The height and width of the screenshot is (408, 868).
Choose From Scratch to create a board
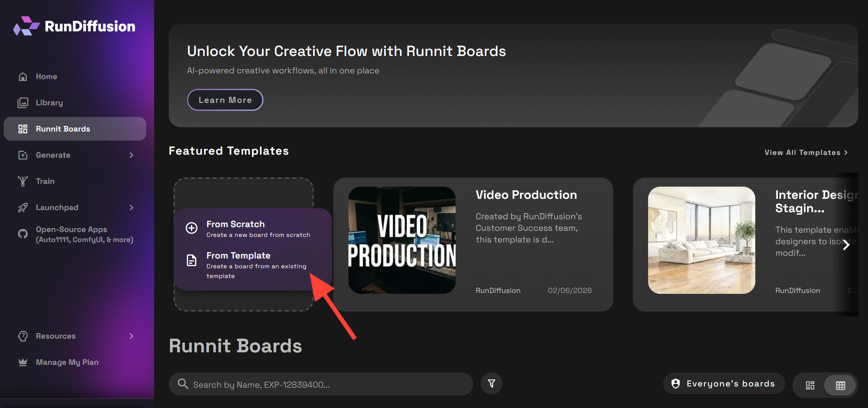pyautogui.click(x=253, y=229)
